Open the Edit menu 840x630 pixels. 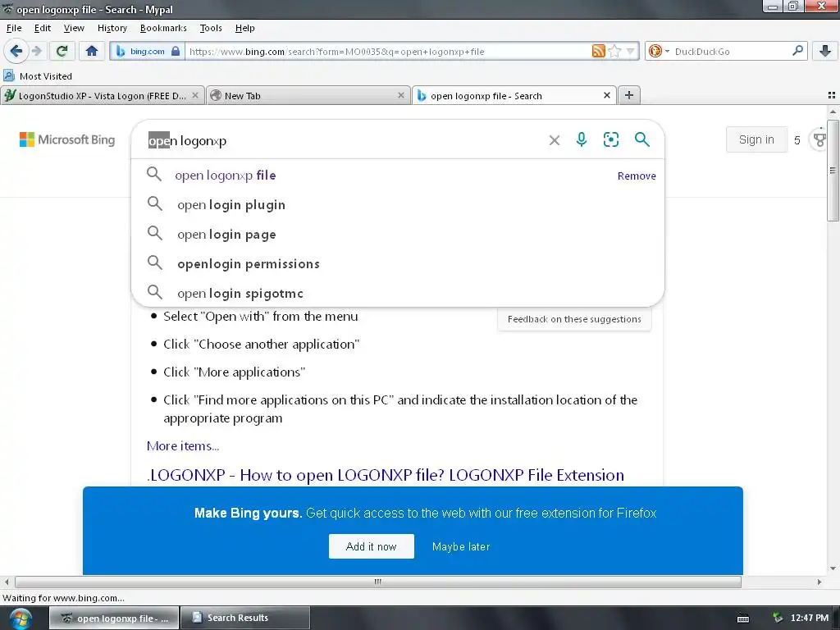coord(43,28)
